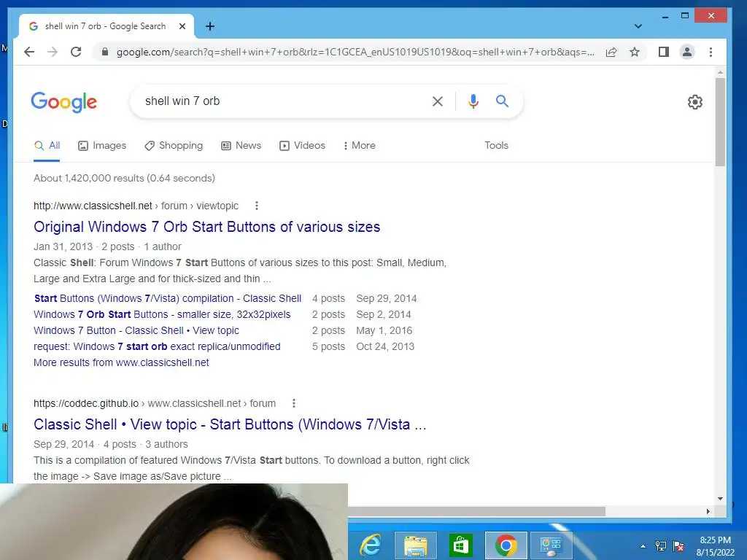The height and width of the screenshot is (560, 747).
Task: Click into the search query field
Action: pyautogui.click(x=281, y=101)
